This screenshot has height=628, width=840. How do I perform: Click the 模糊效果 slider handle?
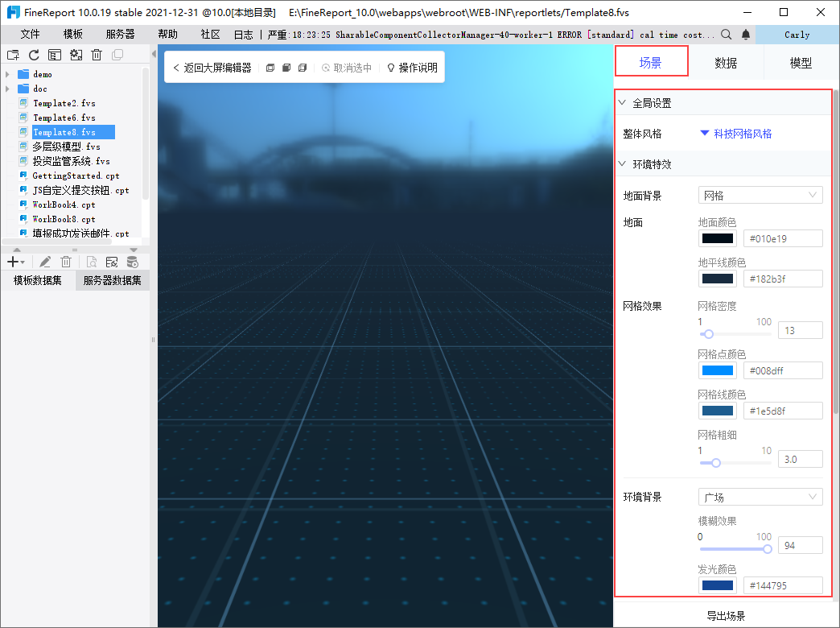pyautogui.click(x=767, y=549)
